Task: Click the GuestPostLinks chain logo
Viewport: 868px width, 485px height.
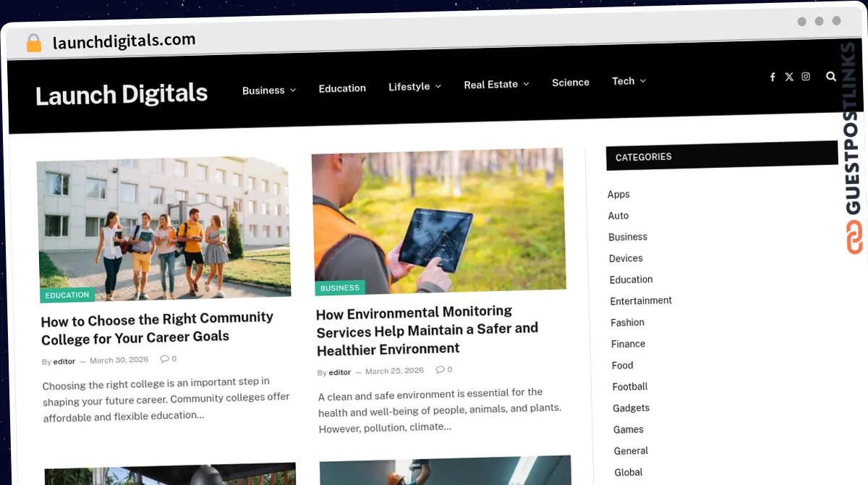Action: [854, 237]
